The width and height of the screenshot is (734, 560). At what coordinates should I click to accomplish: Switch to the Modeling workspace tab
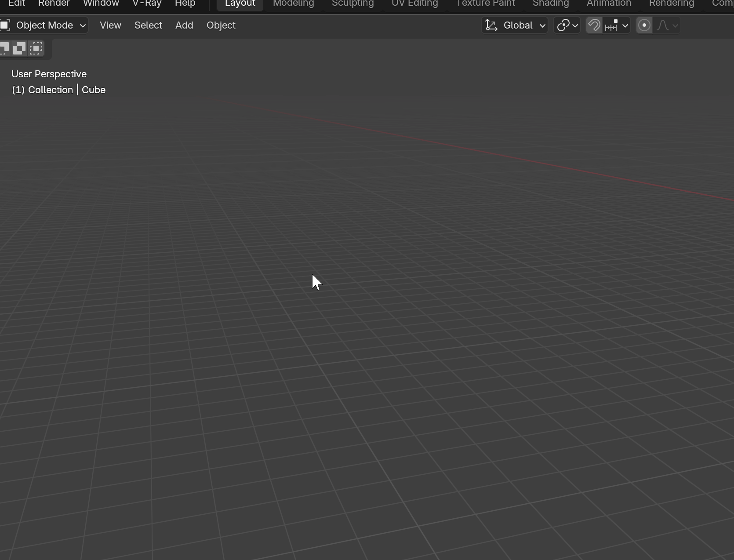pyautogui.click(x=293, y=4)
